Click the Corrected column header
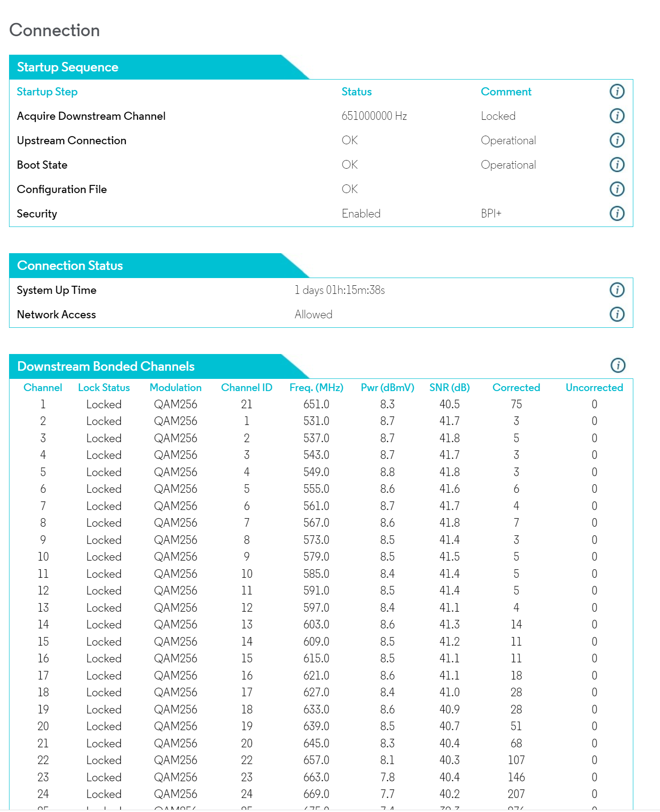660x812 pixels. click(x=516, y=388)
